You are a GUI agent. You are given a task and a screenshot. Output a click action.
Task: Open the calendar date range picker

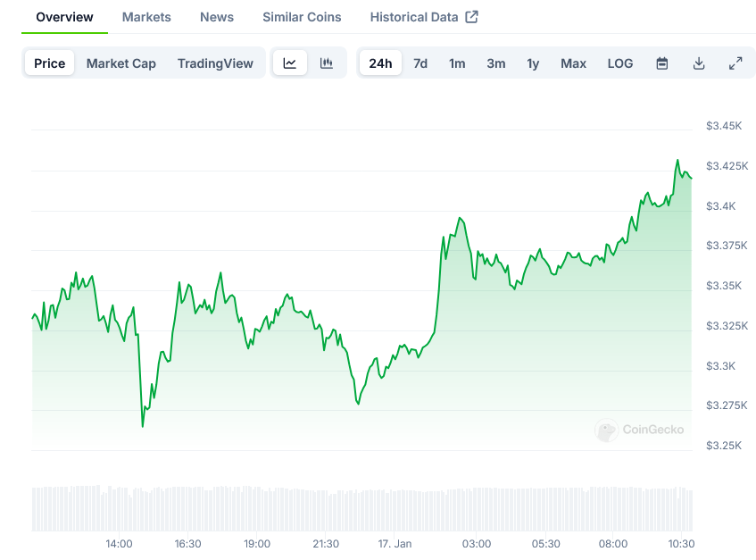[662, 63]
